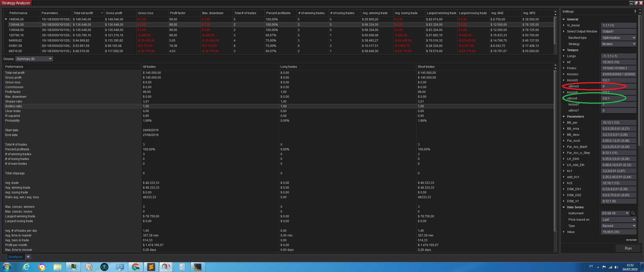Open Display Summary ($) dropdown

pyautogui.click(x=34, y=59)
